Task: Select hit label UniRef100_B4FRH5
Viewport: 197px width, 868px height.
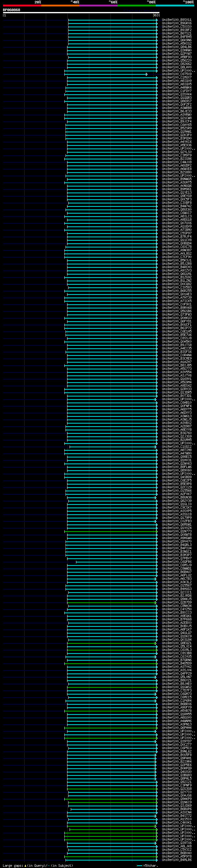Action: (x=176, y=37)
